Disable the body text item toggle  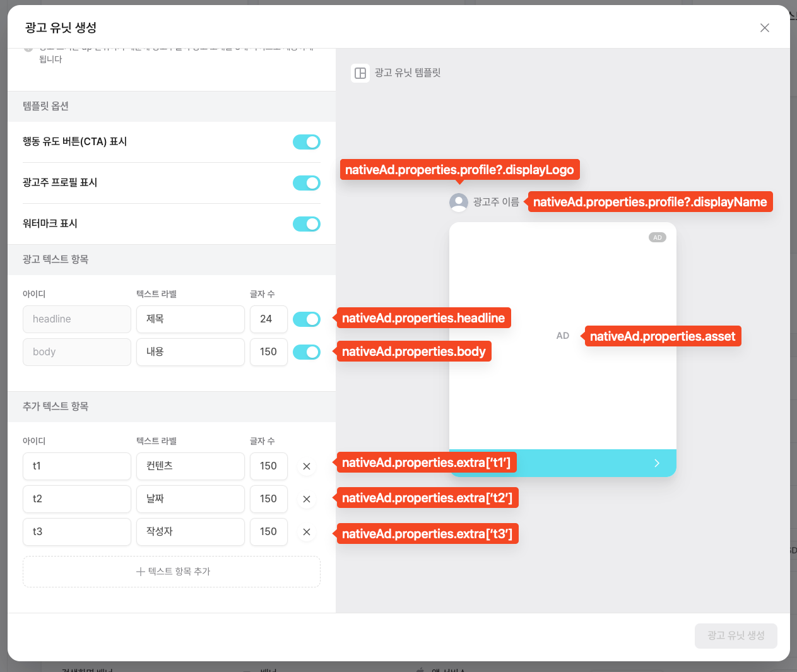pos(307,352)
